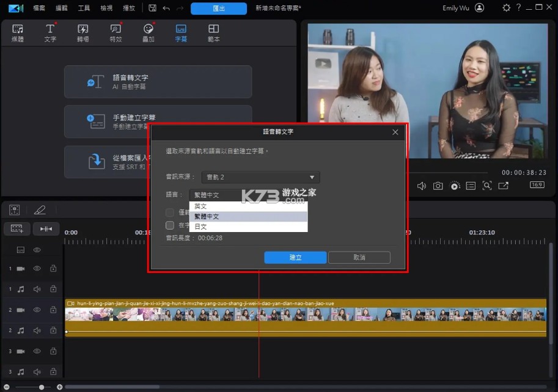
Task: Open the 特效 (Effects) room
Action: pyautogui.click(x=116, y=32)
